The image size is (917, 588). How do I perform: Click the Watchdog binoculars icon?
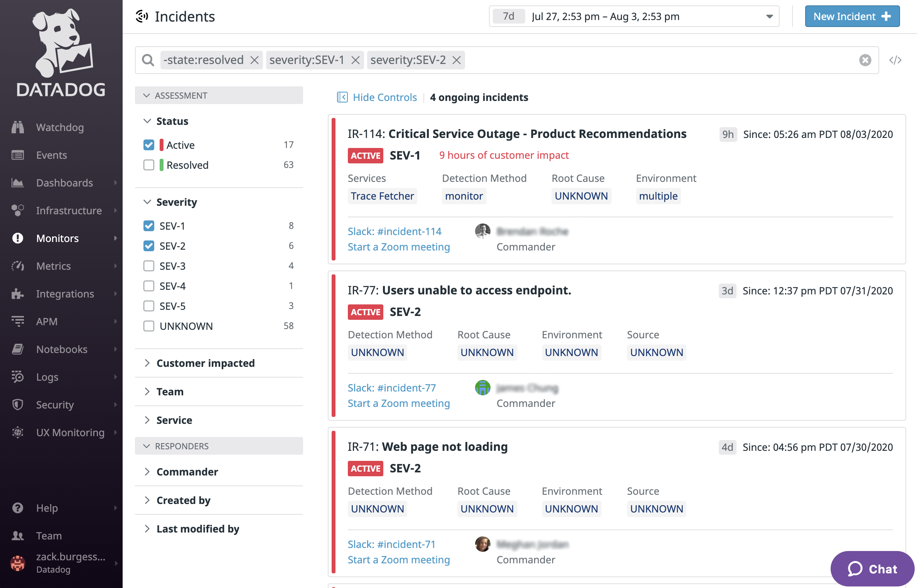click(x=18, y=127)
